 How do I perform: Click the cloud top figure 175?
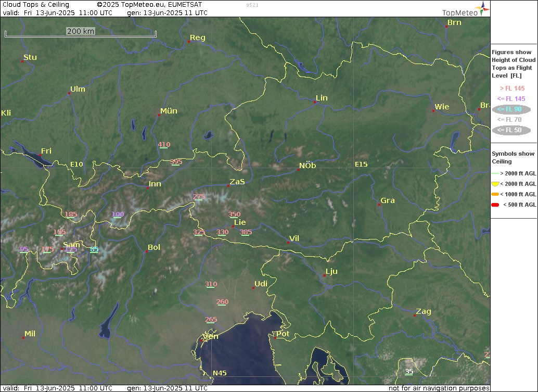pyautogui.click(x=47, y=249)
